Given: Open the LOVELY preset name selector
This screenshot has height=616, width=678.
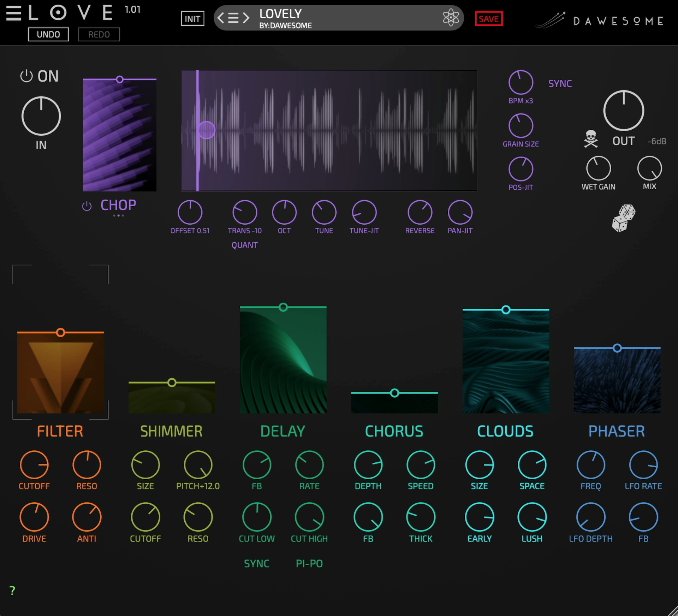Looking at the screenshot, I should click(281, 14).
